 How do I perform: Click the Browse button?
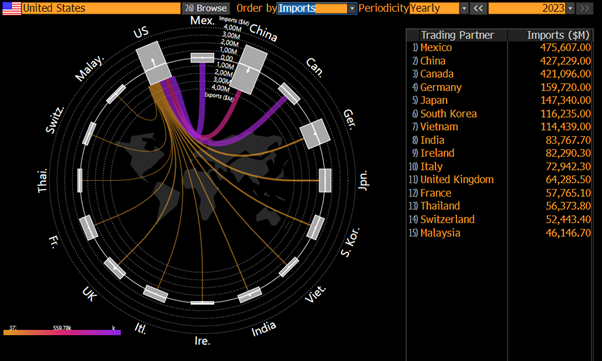206,8
